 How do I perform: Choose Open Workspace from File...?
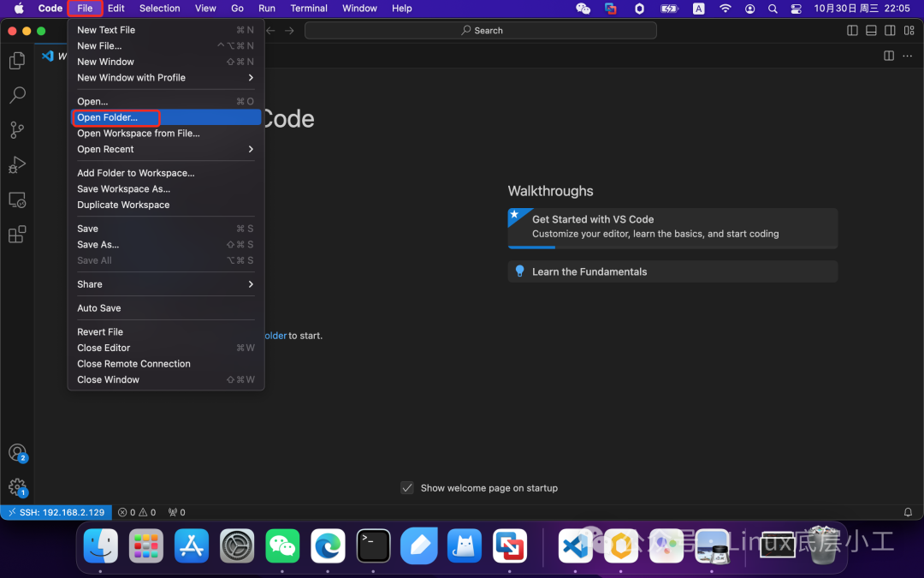166,134
